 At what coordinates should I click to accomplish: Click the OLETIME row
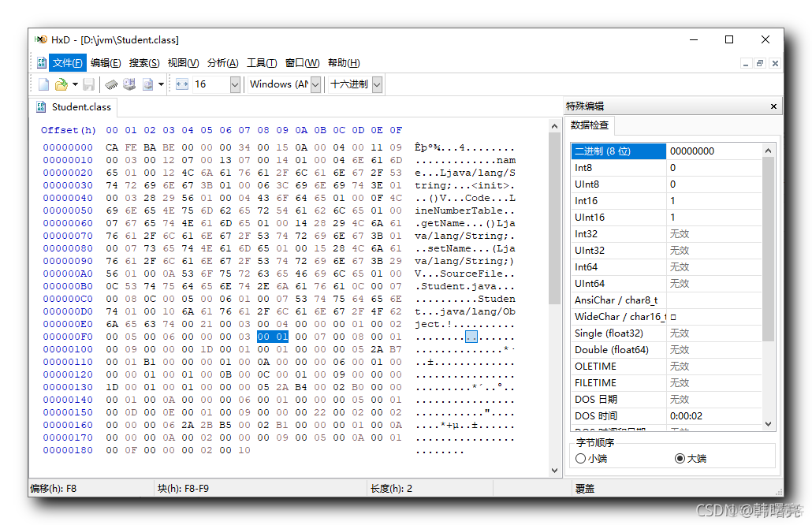(x=666, y=367)
